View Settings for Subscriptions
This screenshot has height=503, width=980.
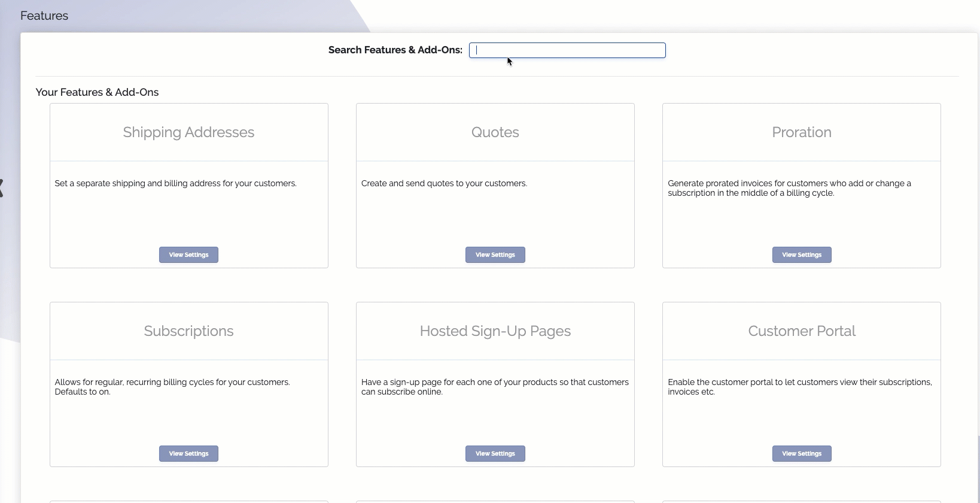(x=188, y=453)
